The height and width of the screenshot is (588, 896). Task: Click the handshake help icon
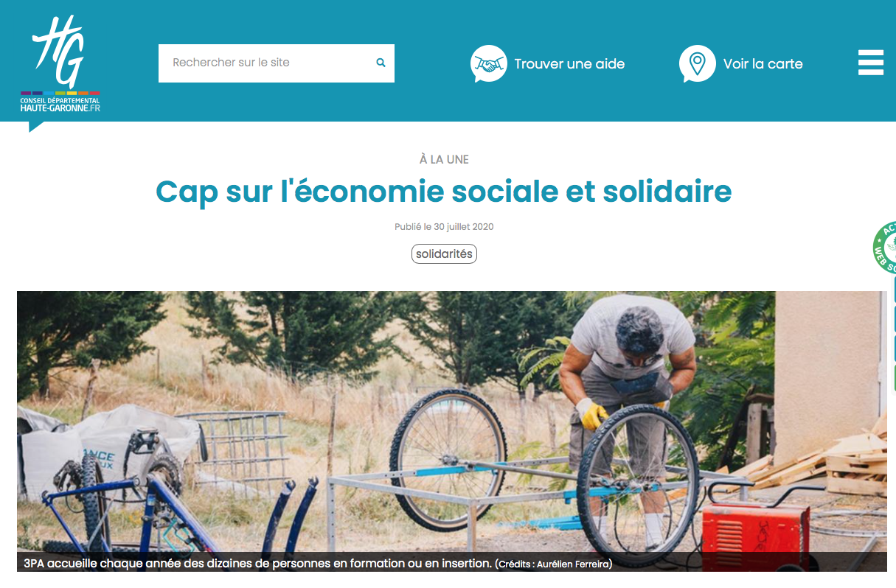pyautogui.click(x=488, y=63)
